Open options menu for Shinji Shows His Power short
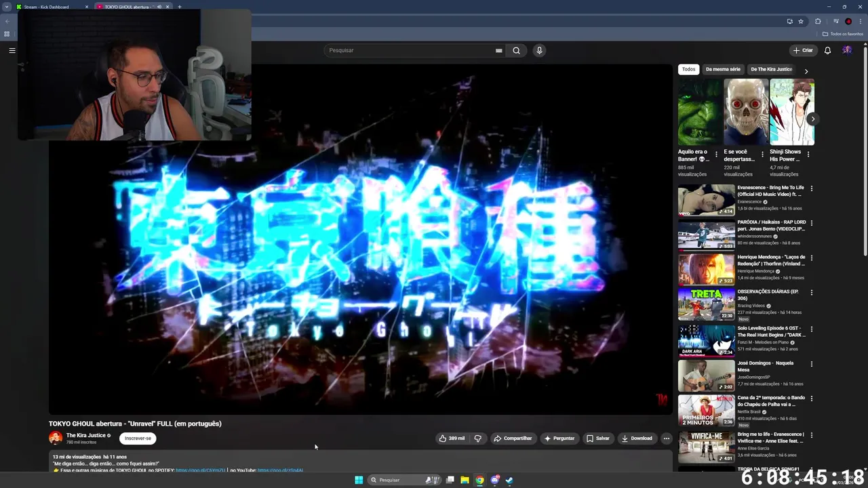The height and width of the screenshot is (488, 868). pyautogui.click(x=808, y=155)
